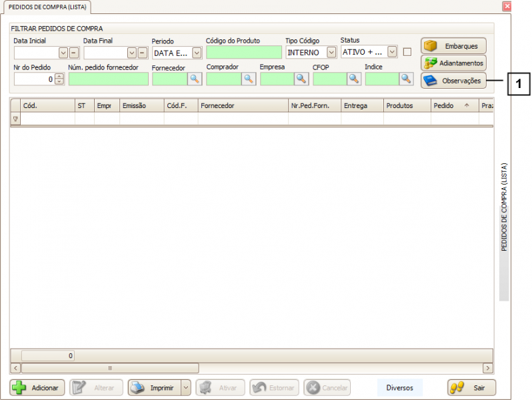Screen dimensions: 532x400
Task: Click the Adicionar button
Action: pyautogui.click(x=37, y=387)
